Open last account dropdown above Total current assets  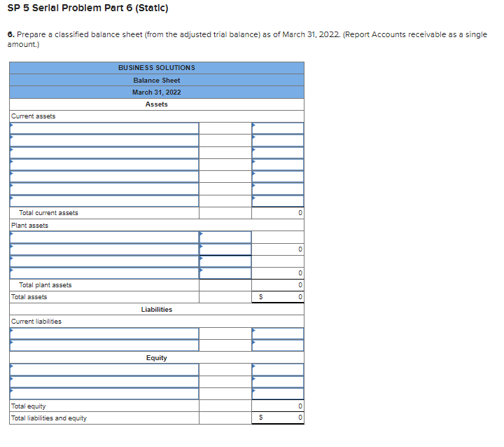(x=104, y=201)
